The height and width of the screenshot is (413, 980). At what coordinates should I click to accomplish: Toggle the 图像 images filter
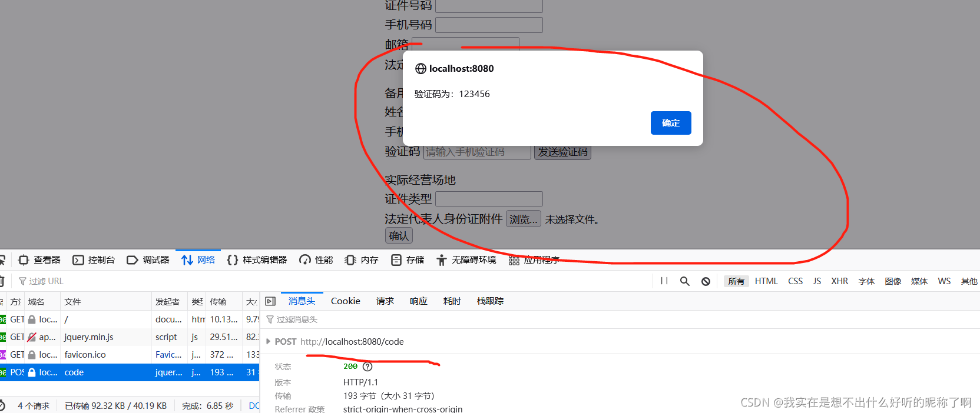tap(893, 281)
